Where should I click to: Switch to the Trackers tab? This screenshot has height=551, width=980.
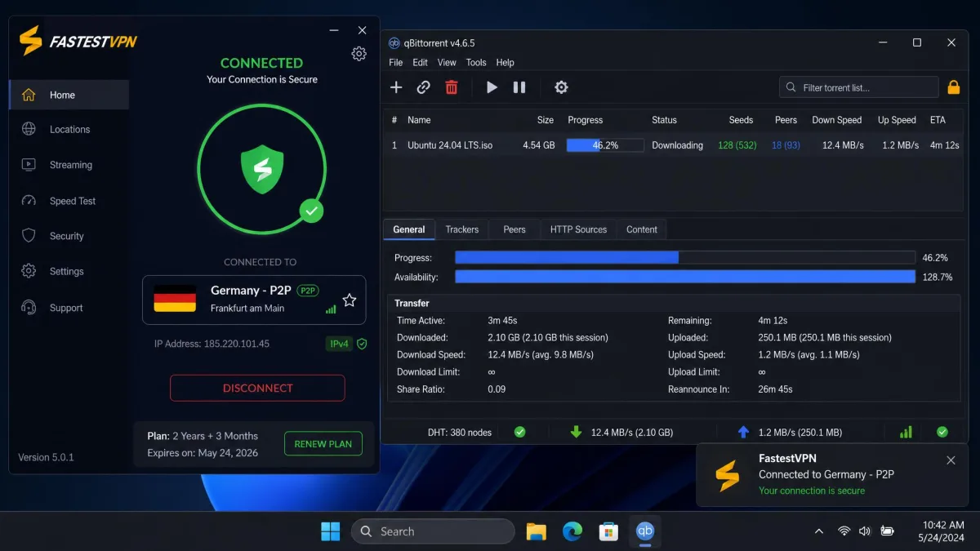coord(461,229)
